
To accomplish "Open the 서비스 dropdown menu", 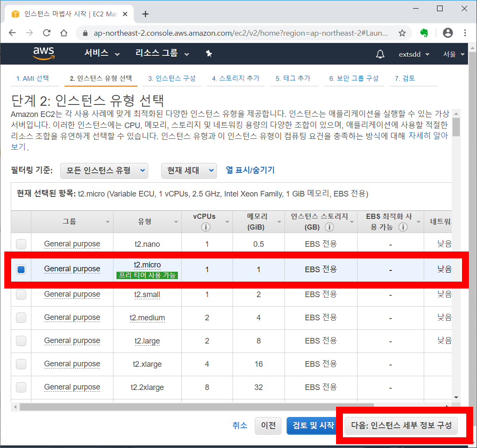I will pos(102,53).
